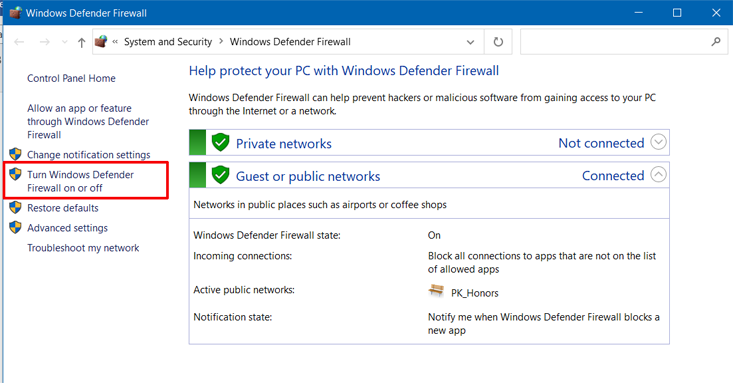Collapse the Guest or public networks chevron
This screenshot has width=733, height=383.
click(x=658, y=174)
